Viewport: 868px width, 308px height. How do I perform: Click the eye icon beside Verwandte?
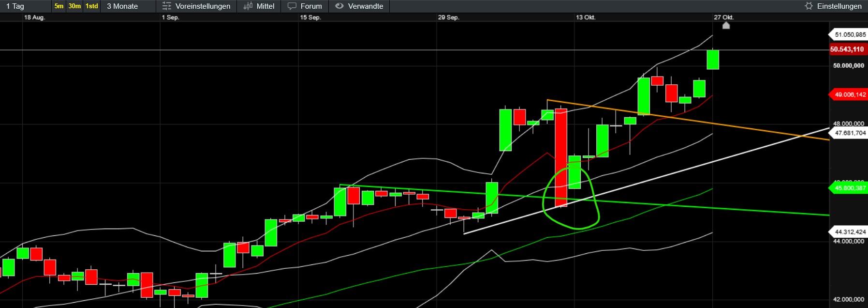point(339,6)
